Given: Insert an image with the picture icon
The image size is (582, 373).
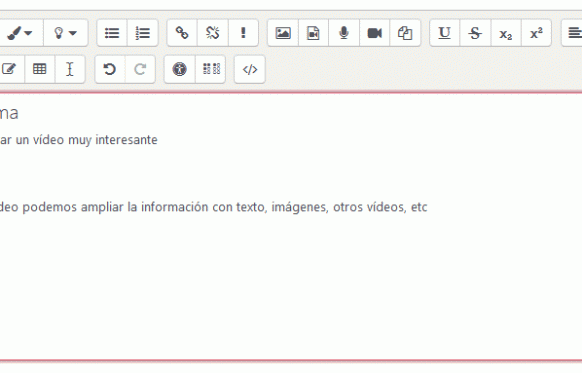Looking at the screenshot, I should coord(283,33).
